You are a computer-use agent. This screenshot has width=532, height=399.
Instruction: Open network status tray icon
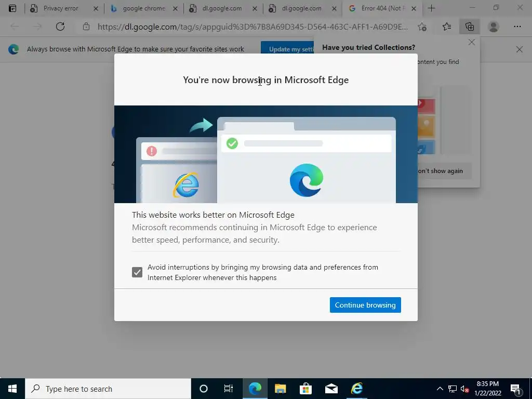[453, 389]
